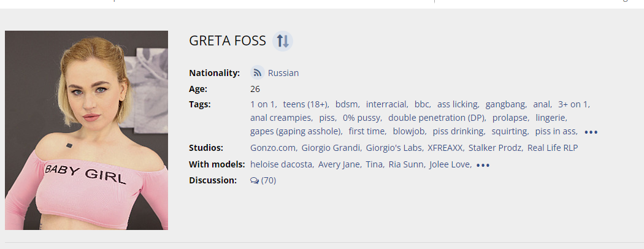
Task: Select the Ria Sunn model link
Action: pyautogui.click(x=405, y=164)
